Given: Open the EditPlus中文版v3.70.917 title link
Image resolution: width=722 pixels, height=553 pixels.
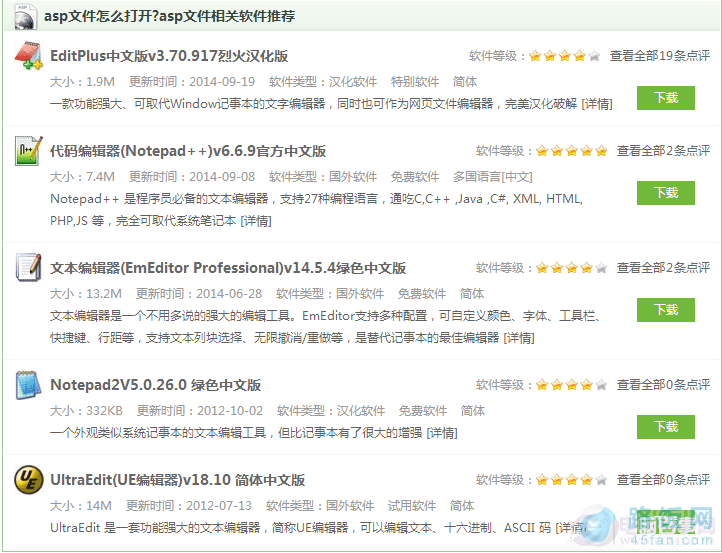Looking at the screenshot, I should click(x=169, y=56).
